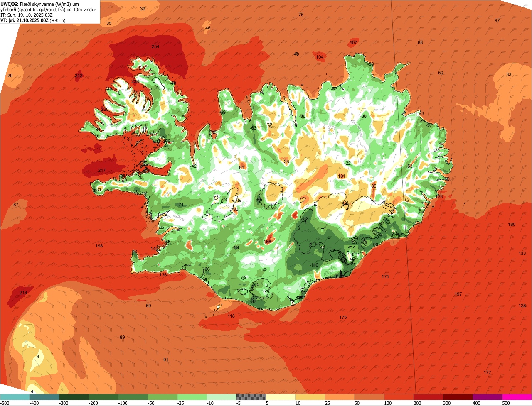Click the '217' value off the west coast
The image size is (532, 406).
[x=102, y=171]
